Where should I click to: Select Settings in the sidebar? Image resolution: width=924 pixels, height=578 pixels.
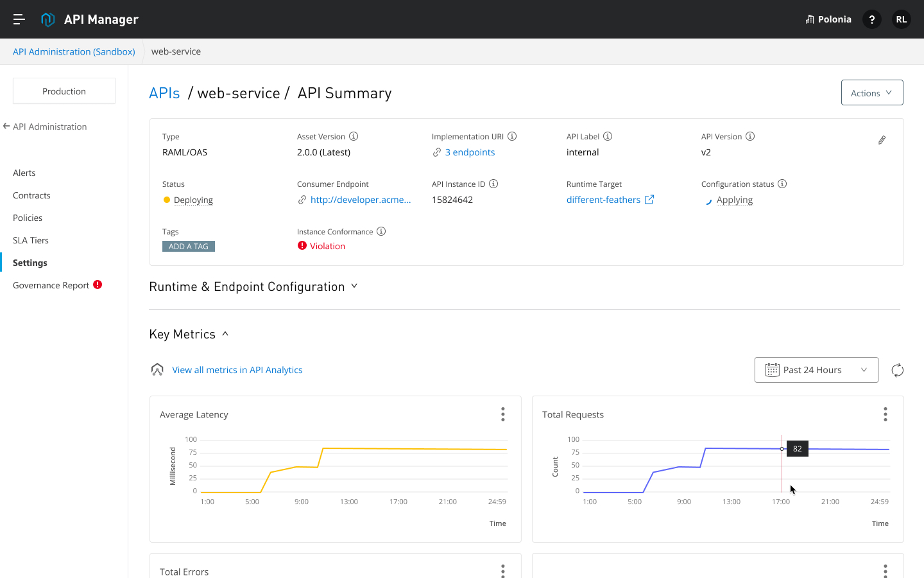coord(30,263)
